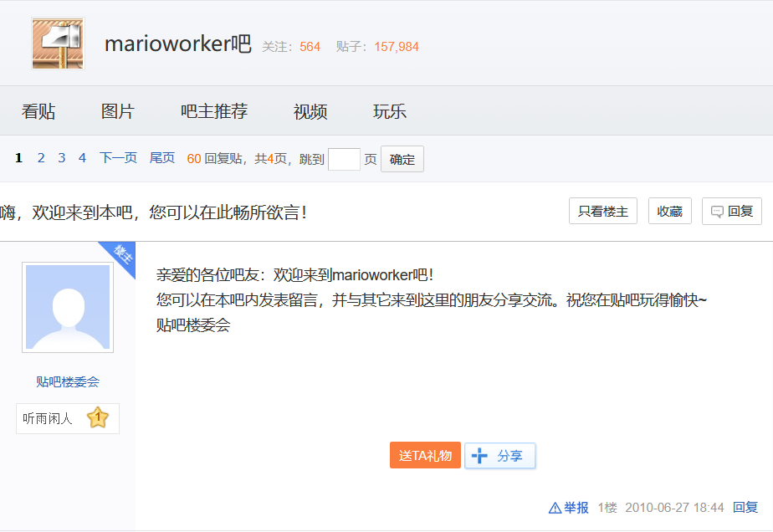The image size is (773, 532).
Task: Jump to the last page via 尾页
Action: click(162, 157)
